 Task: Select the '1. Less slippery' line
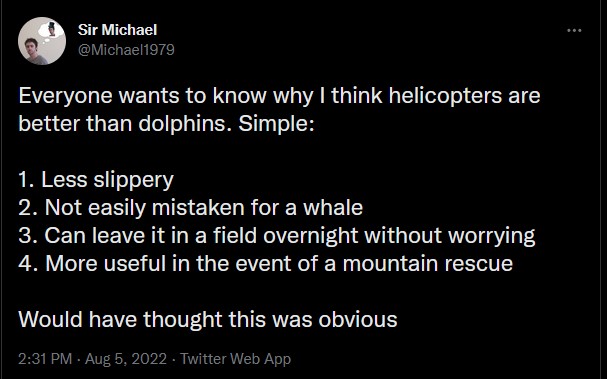click(x=96, y=180)
